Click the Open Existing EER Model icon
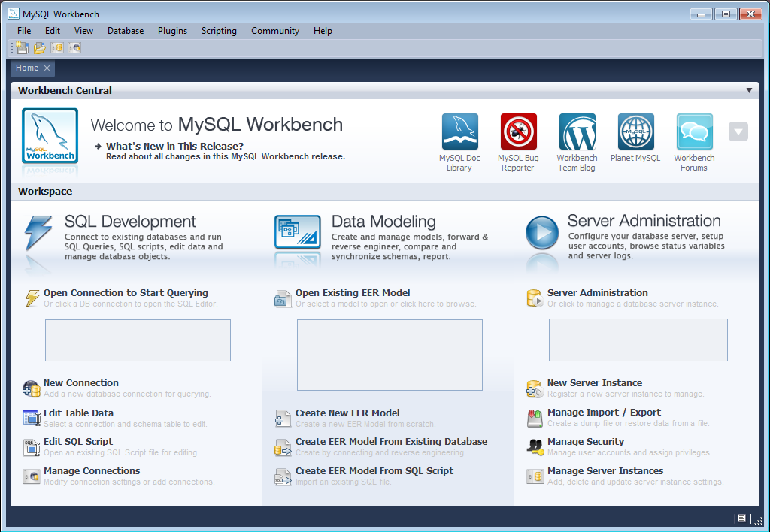Screen dimensions: 770x532 [283, 299]
